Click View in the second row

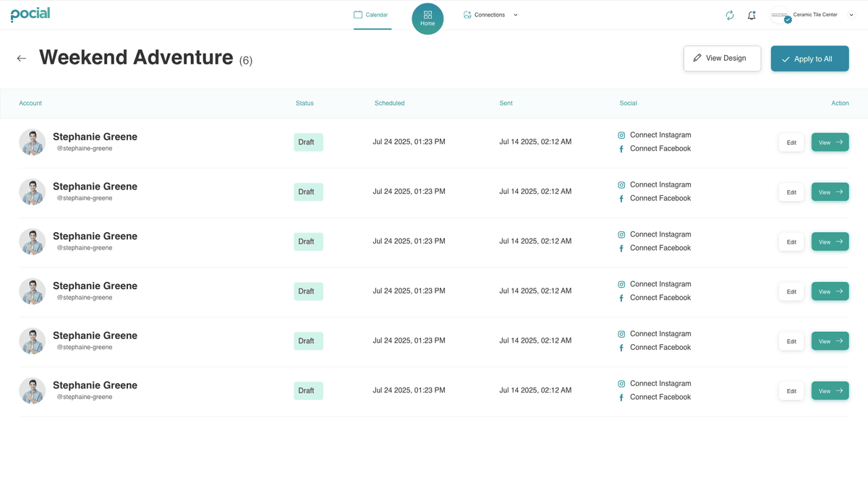830,192
